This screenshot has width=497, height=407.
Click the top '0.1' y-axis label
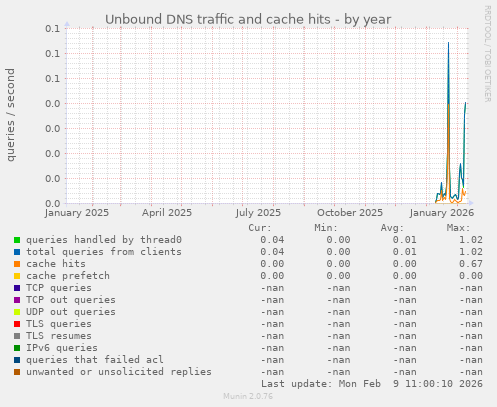coord(53,29)
